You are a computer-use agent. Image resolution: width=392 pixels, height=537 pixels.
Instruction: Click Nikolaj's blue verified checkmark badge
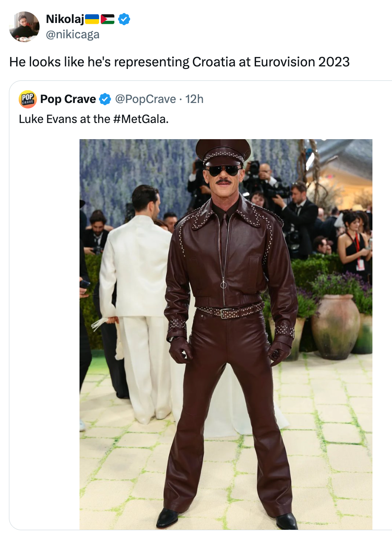coord(124,19)
